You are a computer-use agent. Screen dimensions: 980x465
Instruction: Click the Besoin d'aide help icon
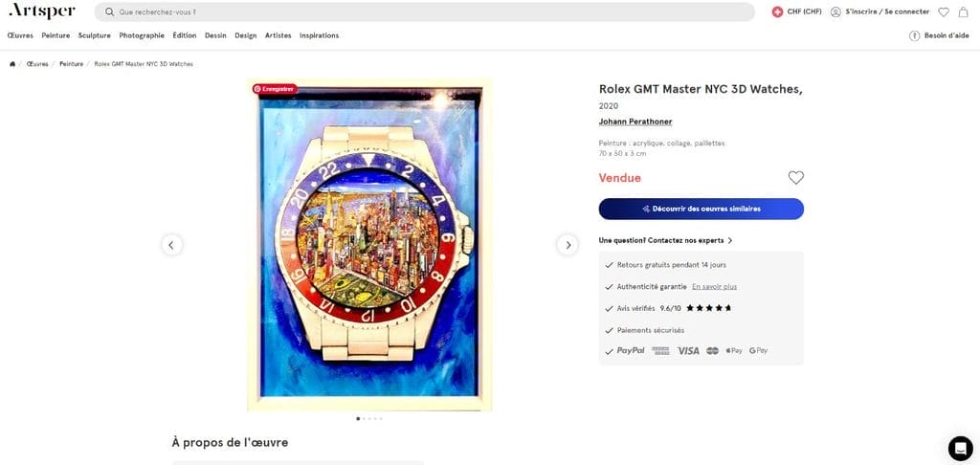pos(914,35)
